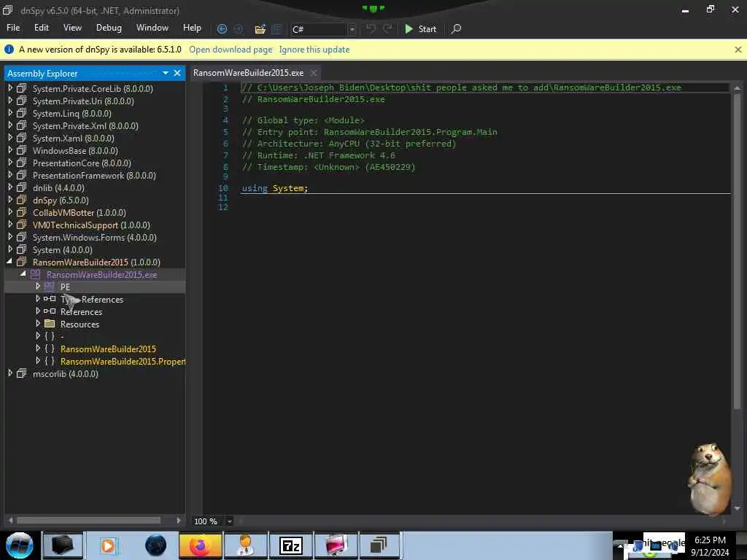Select Type References node

click(91, 299)
